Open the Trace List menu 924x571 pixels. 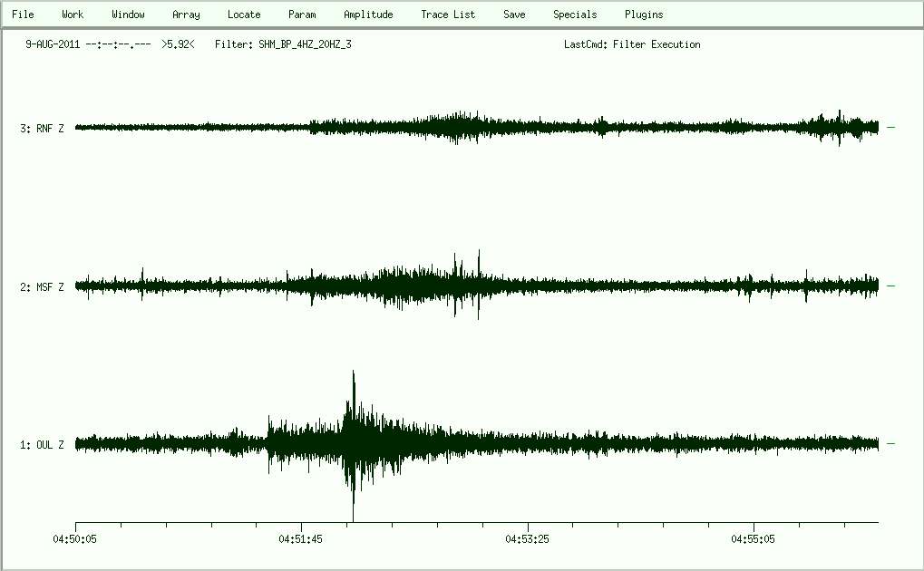click(448, 15)
